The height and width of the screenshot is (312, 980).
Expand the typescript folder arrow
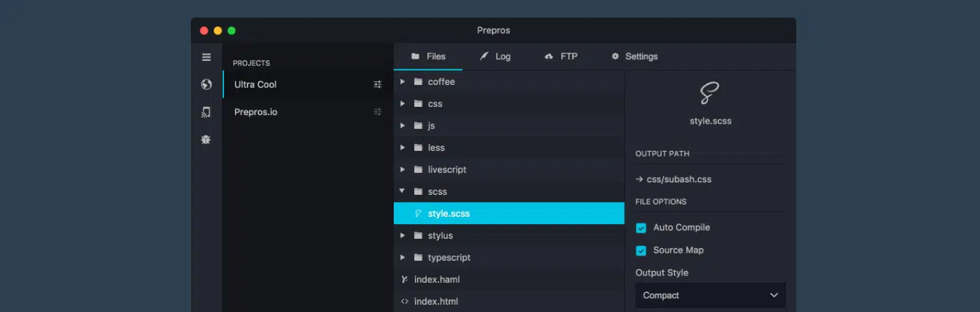(403, 258)
